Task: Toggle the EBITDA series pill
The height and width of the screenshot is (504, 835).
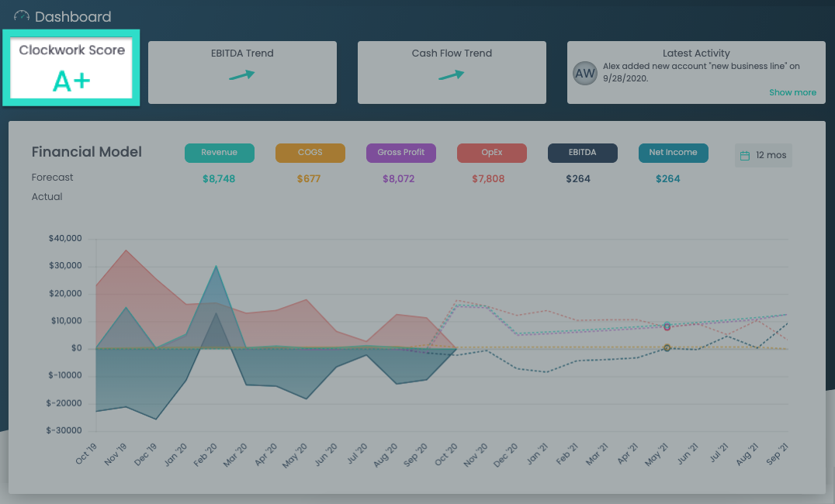Action: pos(583,153)
